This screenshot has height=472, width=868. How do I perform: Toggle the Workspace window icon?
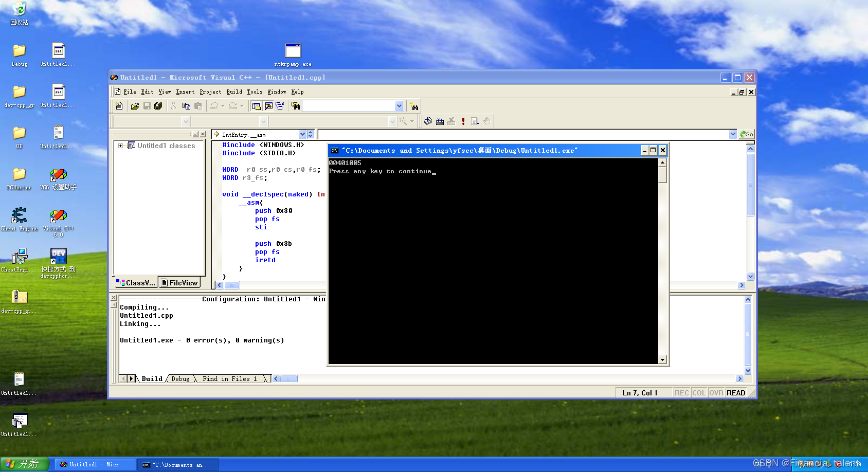[256, 106]
